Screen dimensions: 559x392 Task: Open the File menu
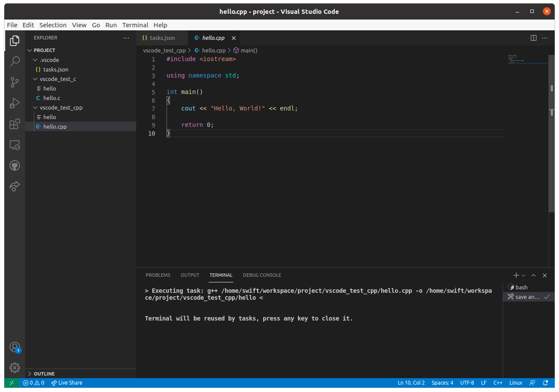coord(12,25)
